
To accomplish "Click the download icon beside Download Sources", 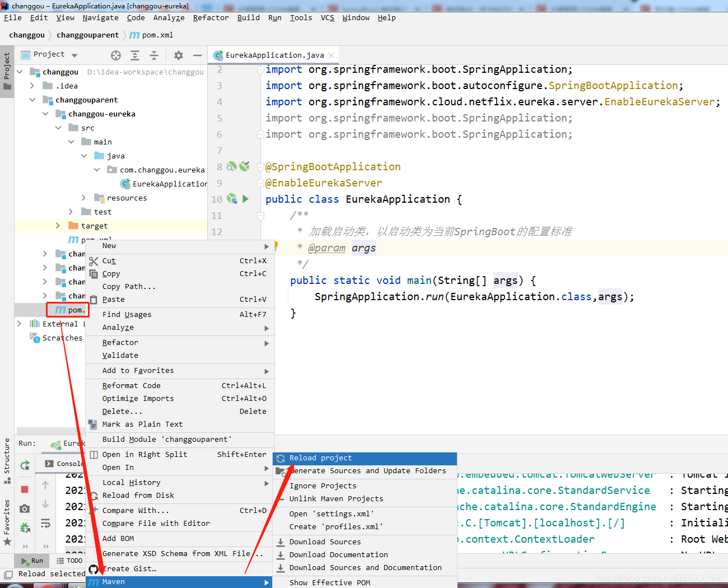I will [281, 542].
